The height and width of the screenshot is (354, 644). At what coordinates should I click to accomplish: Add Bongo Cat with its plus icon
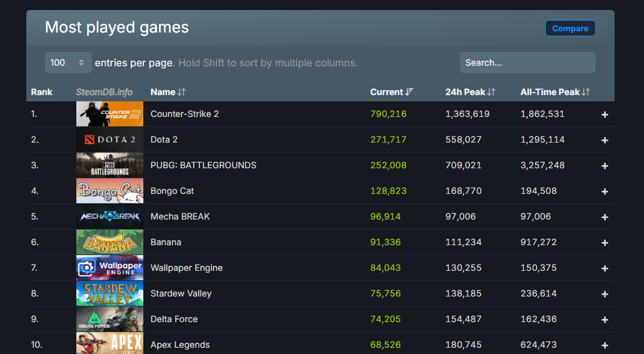[x=605, y=191]
